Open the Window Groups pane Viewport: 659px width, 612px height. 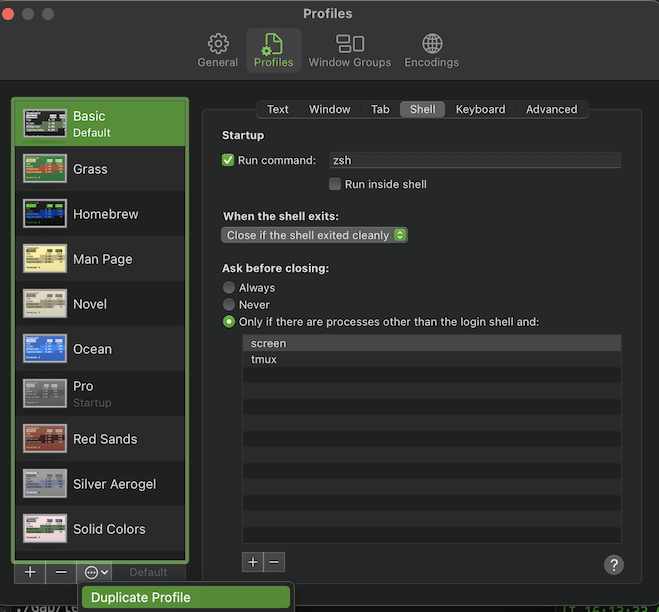350,50
